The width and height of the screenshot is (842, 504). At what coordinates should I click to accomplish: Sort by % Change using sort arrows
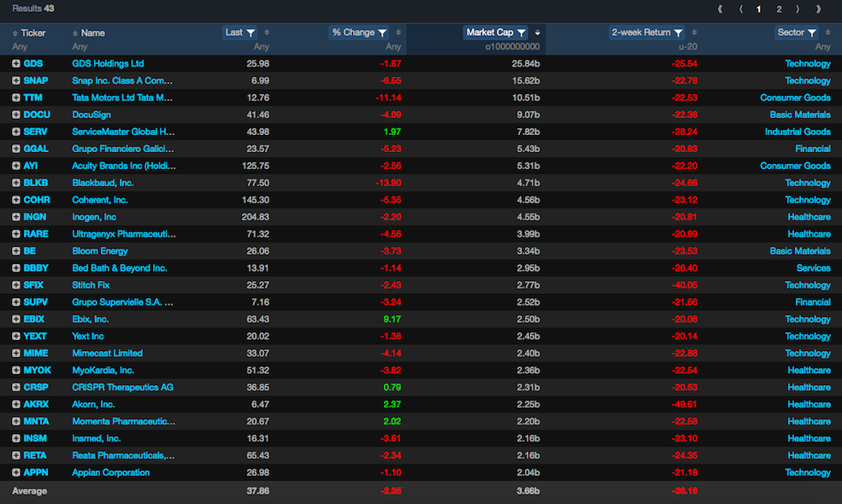[398, 32]
